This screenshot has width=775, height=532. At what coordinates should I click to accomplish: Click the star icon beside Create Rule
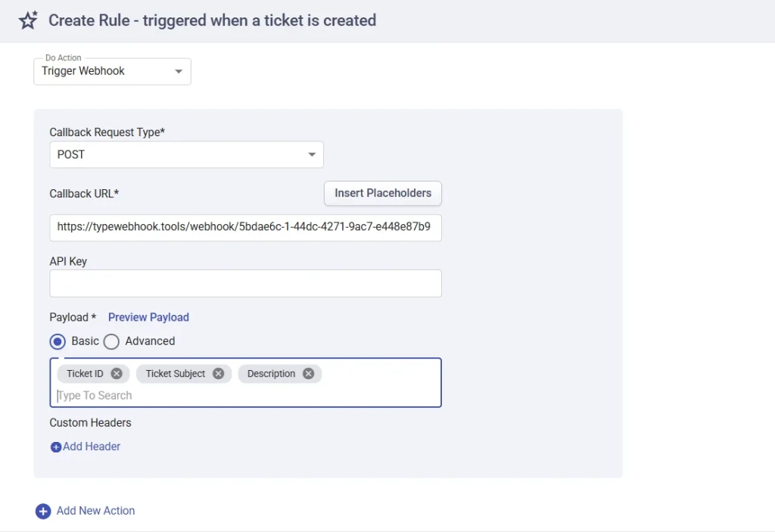pyautogui.click(x=28, y=20)
